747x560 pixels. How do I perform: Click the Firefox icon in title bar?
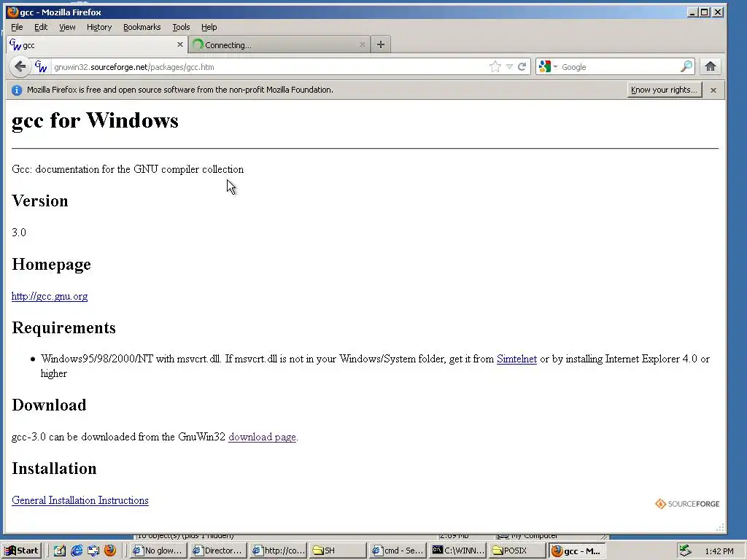[13, 12]
